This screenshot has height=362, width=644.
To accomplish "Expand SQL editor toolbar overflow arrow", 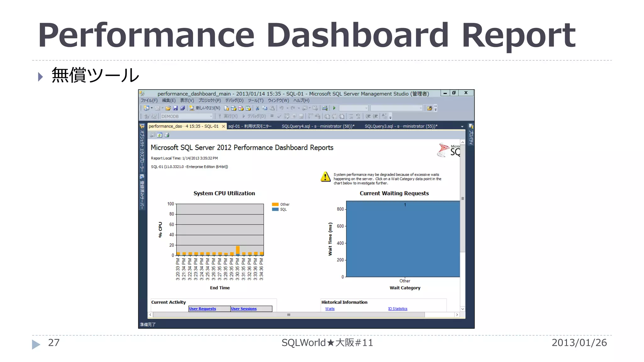I will coord(390,117).
